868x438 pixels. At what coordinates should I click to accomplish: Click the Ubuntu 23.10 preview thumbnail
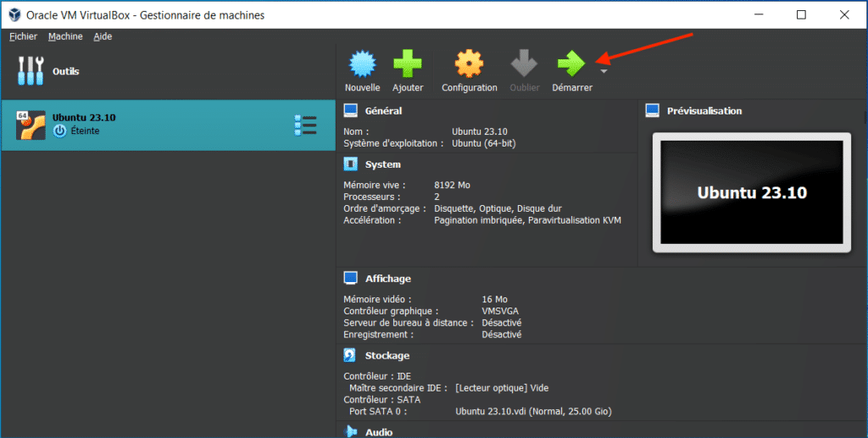(x=752, y=192)
